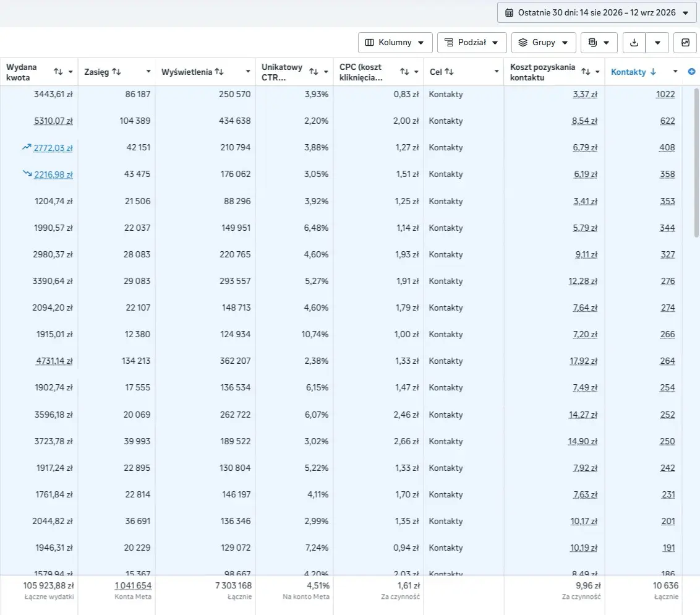Open the Koszt pozyskania kontaktu options arrow
Screen dimensions: 700x615
pyautogui.click(x=597, y=72)
